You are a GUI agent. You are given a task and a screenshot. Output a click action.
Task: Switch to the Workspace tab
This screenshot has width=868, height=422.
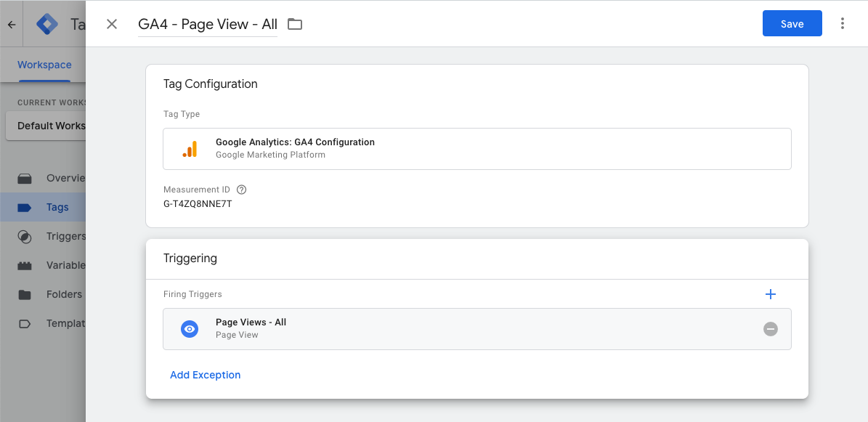tap(44, 65)
